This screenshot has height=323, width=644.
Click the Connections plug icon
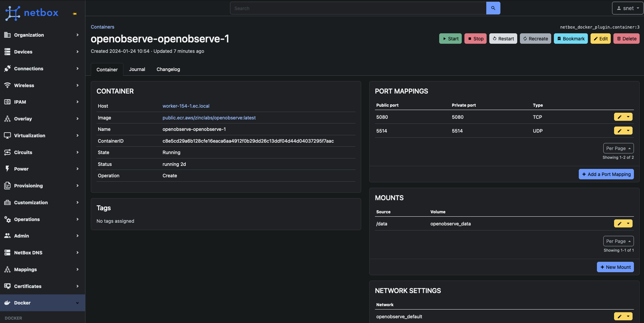click(7, 68)
